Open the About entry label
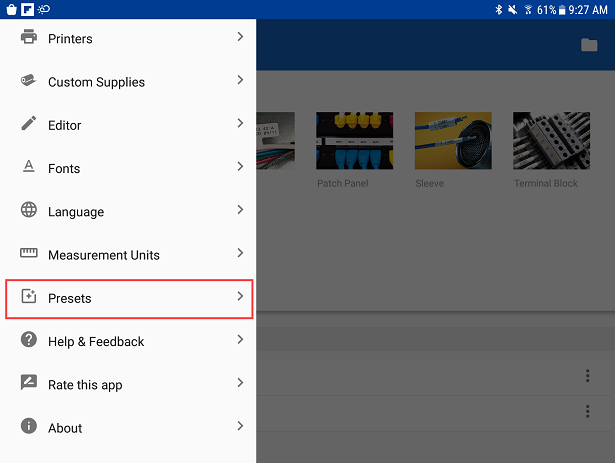The image size is (615, 463). (65, 428)
